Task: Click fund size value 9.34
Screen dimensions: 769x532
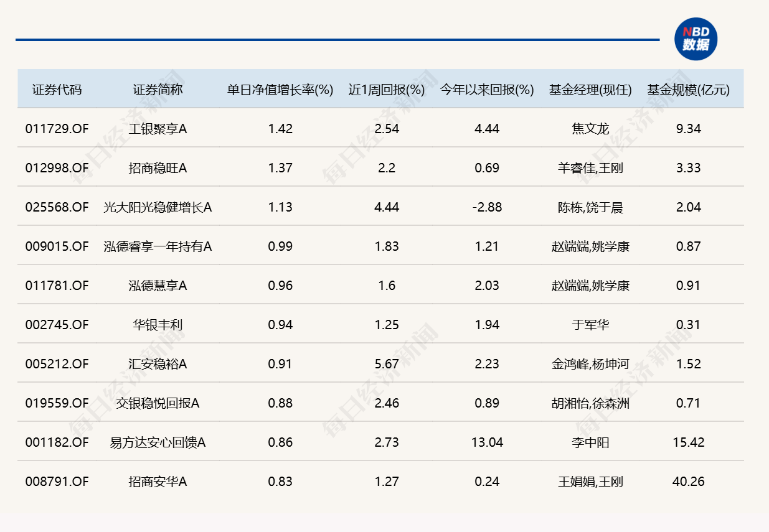Action: [x=689, y=129]
